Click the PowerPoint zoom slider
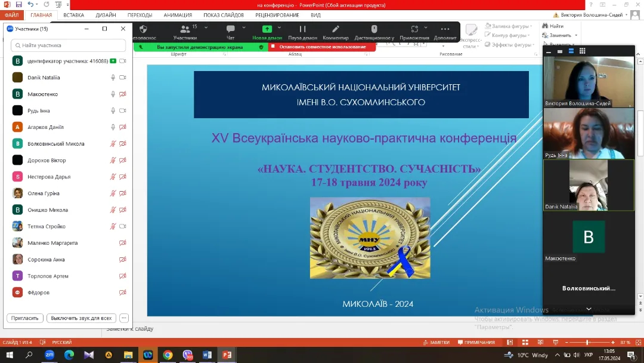This screenshot has width=644, height=363. (x=587, y=342)
